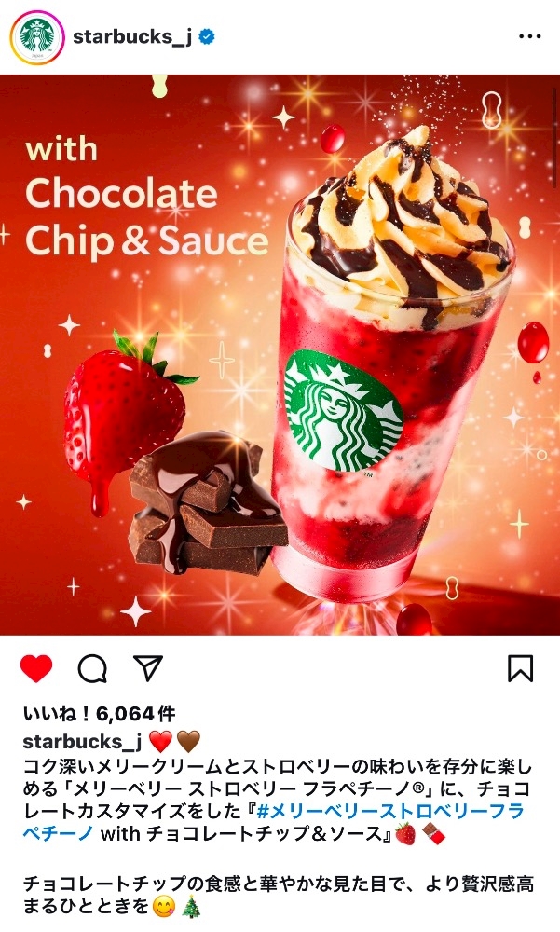Tap the strawberry emoji in caption

point(405,834)
